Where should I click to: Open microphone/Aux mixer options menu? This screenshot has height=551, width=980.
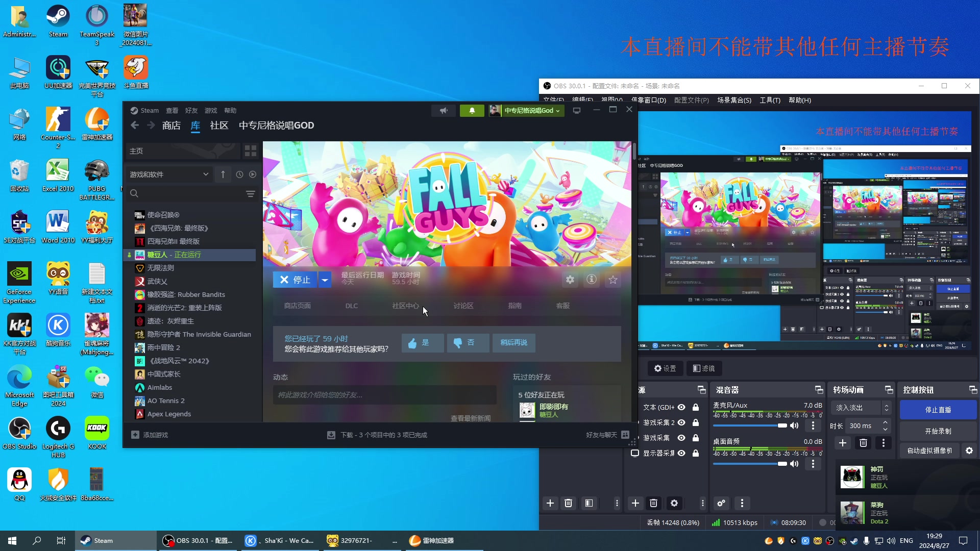click(x=813, y=425)
